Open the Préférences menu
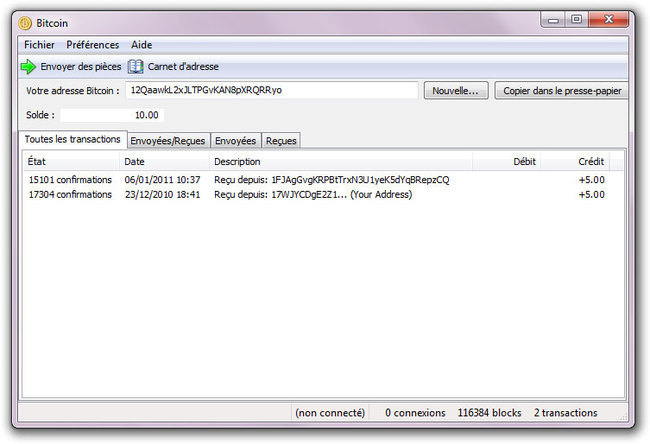The image size is (650, 444). click(92, 45)
